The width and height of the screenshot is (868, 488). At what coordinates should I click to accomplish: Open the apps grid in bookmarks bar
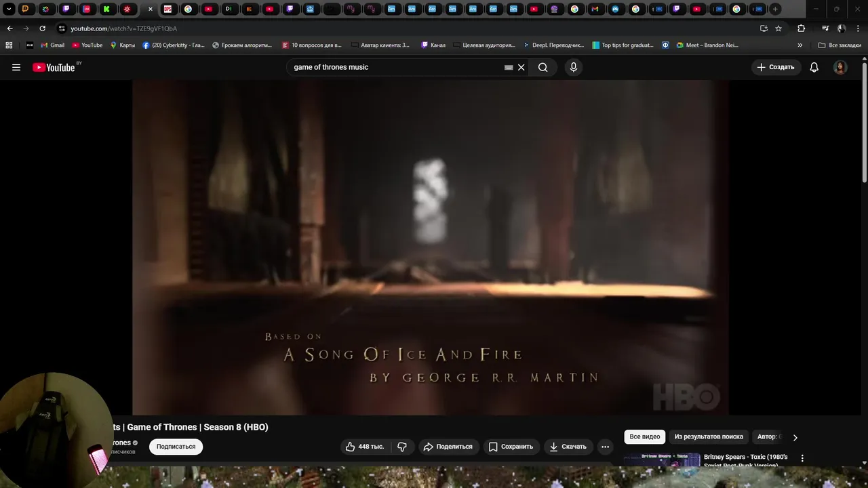coord(9,45)
